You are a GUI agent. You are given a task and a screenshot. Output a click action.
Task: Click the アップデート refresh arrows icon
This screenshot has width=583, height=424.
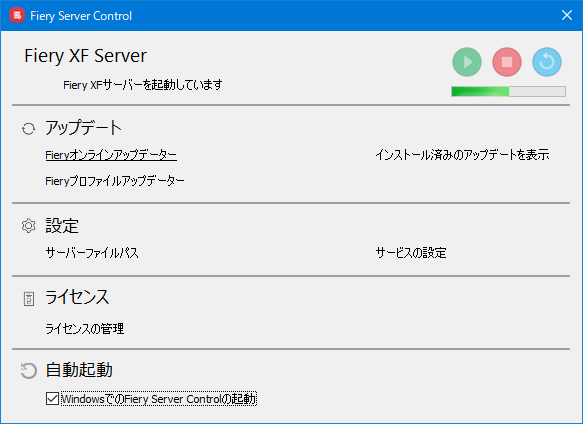tap(28, 129)
